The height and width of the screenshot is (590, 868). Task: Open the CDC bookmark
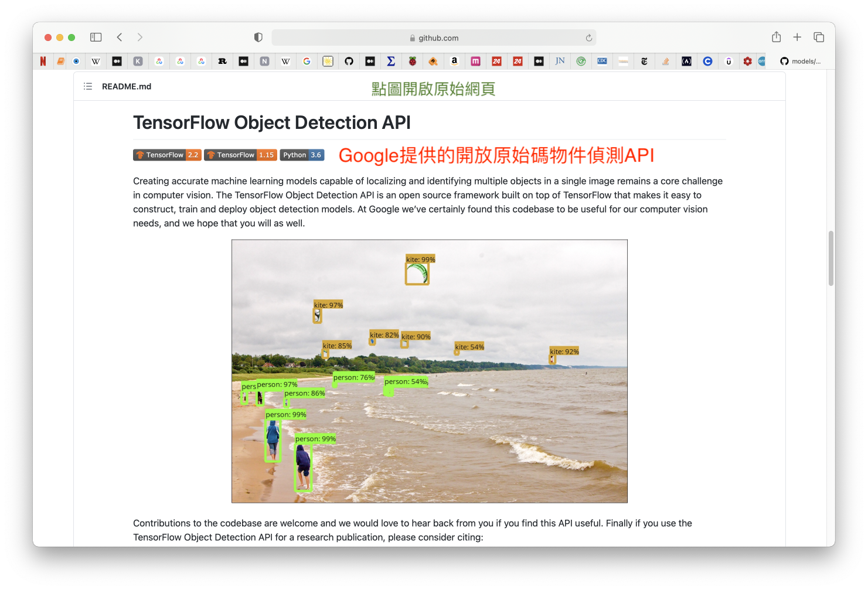[x=602, y=61]
